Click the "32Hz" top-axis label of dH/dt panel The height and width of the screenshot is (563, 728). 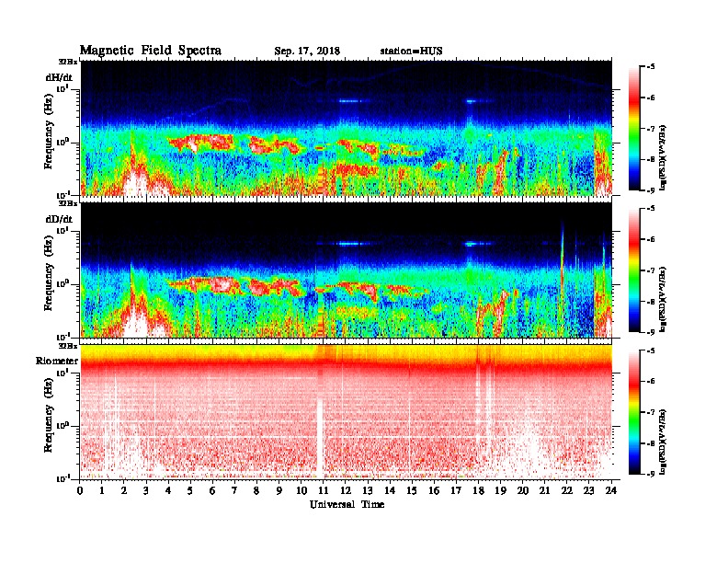(x=68, y=62)
